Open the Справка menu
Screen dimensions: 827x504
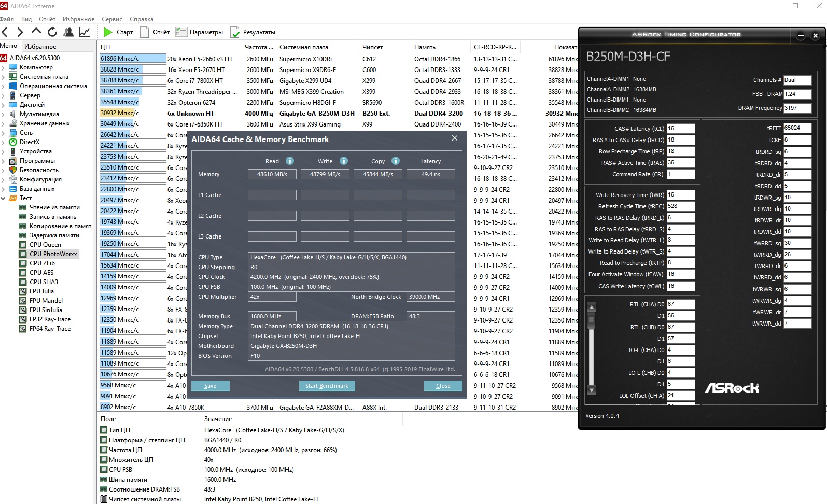pyautogui.click(x=142, y=19)
